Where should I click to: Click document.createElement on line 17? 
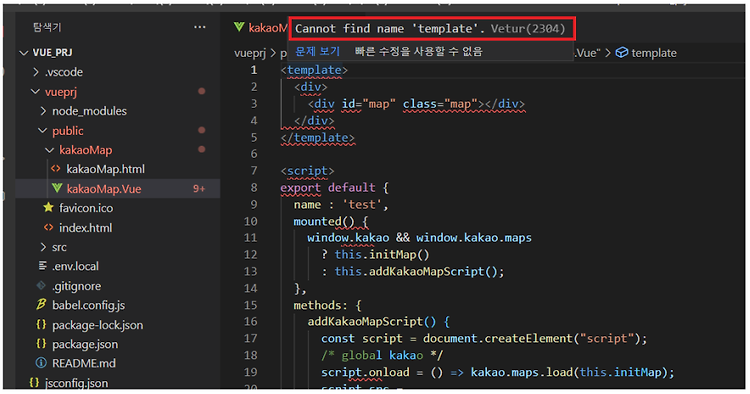(x=498, y=339)
